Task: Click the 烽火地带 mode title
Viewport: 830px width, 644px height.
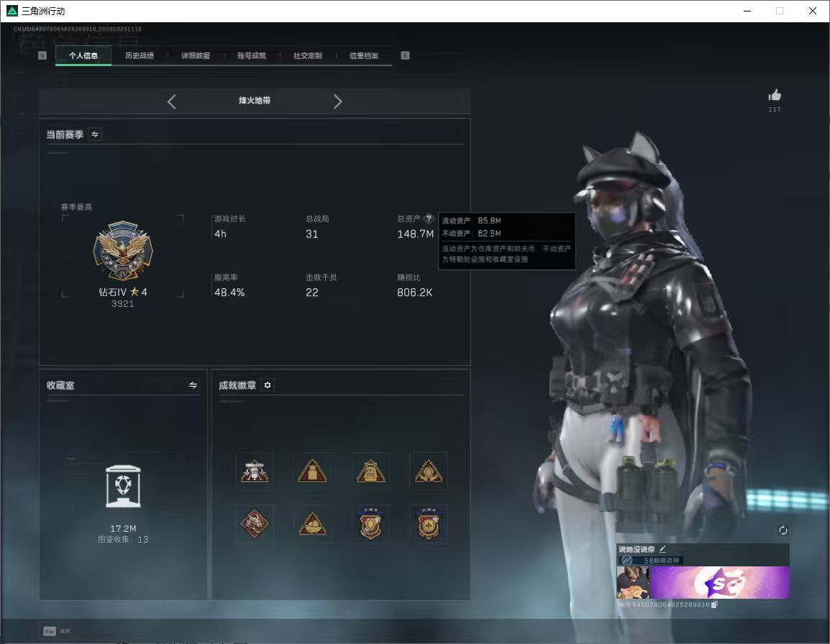Action: pyautogui.click(x=255, y=101)
